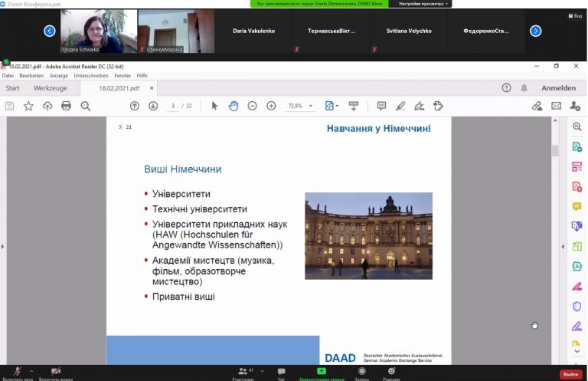The width and height of the screenshot is (588, 381).
Task: Turn on video in Zoom
Action: click(x=55, y=372)
